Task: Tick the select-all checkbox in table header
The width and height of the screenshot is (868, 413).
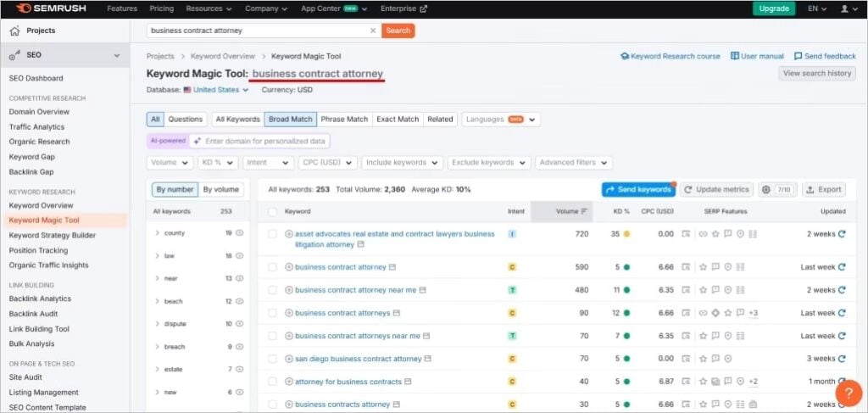Action: 272,211
